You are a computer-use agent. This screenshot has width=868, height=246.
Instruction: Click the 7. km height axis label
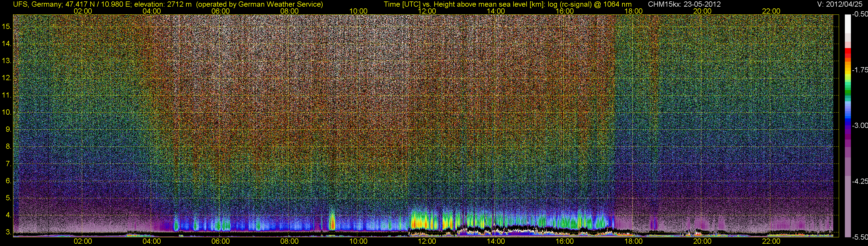click(x=8, y=164)
